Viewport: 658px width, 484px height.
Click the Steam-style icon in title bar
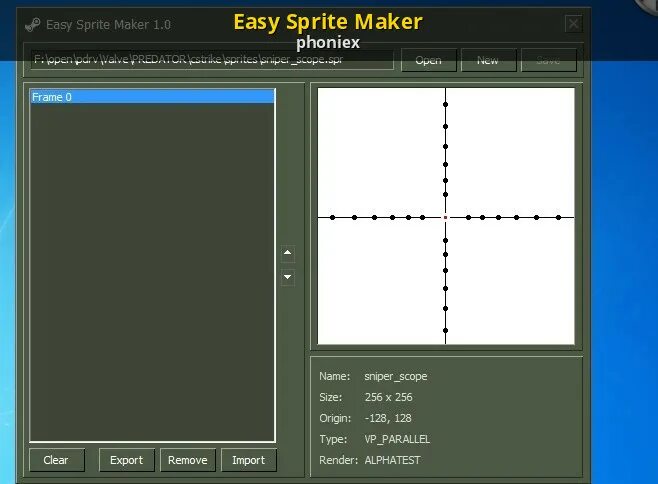coord(33,25)
